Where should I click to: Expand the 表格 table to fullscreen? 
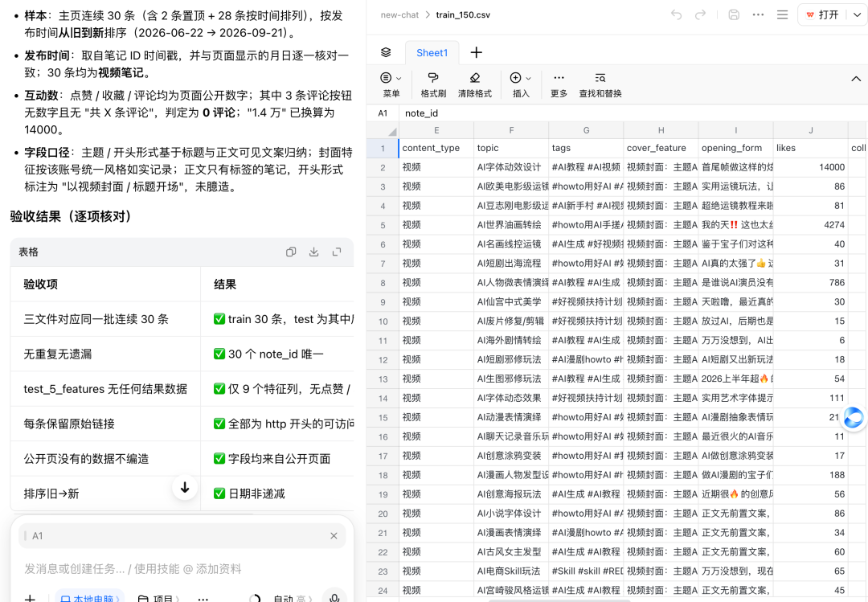[x=337, y=252]
